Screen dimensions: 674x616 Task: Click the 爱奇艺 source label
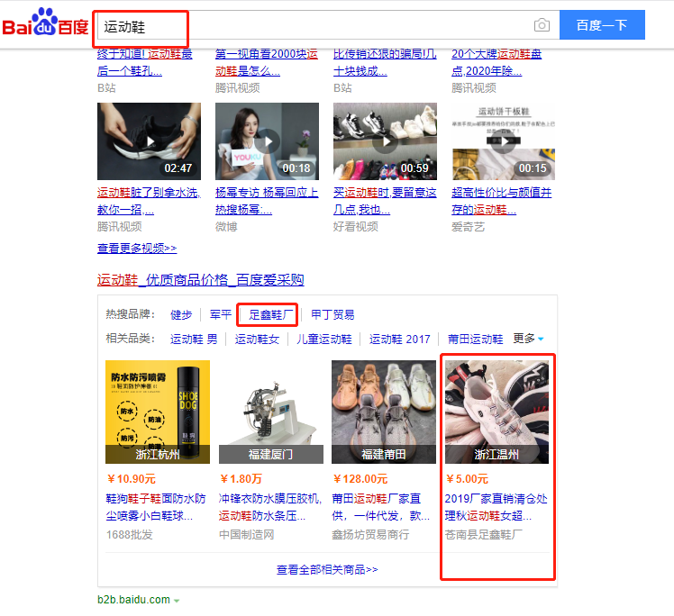pos(468,227)
